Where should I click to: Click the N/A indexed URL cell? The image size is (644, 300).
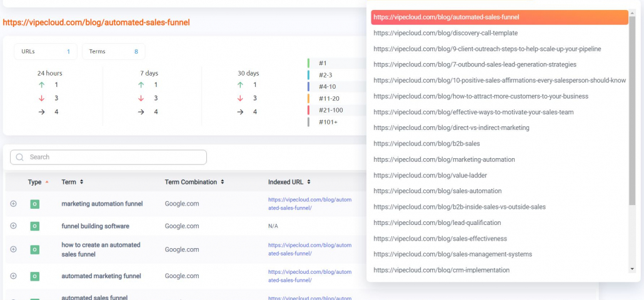273,226
